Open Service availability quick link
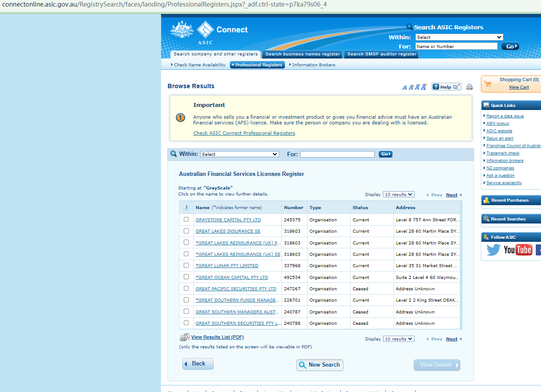Viewport: 541px width, 392px height. (504, 183)
